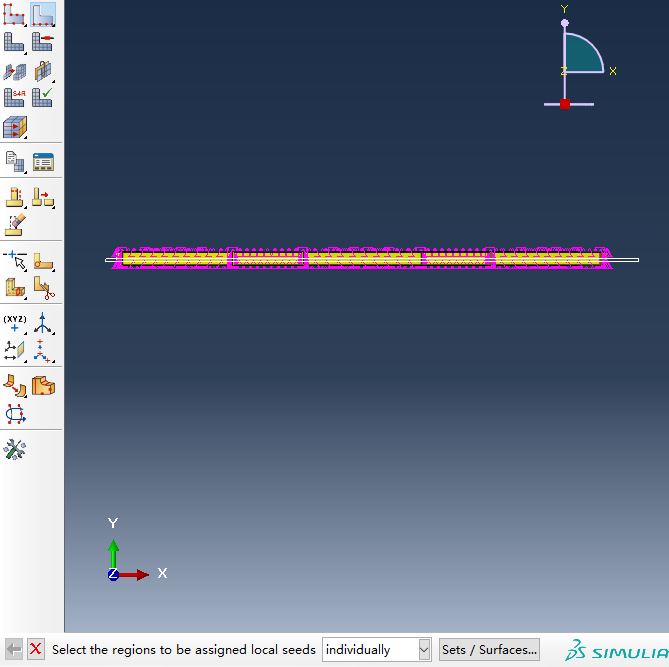Open the wrench and screwdriver tools icon
The width and height of the screenshot is (669, 667).
tap(15, 449)
